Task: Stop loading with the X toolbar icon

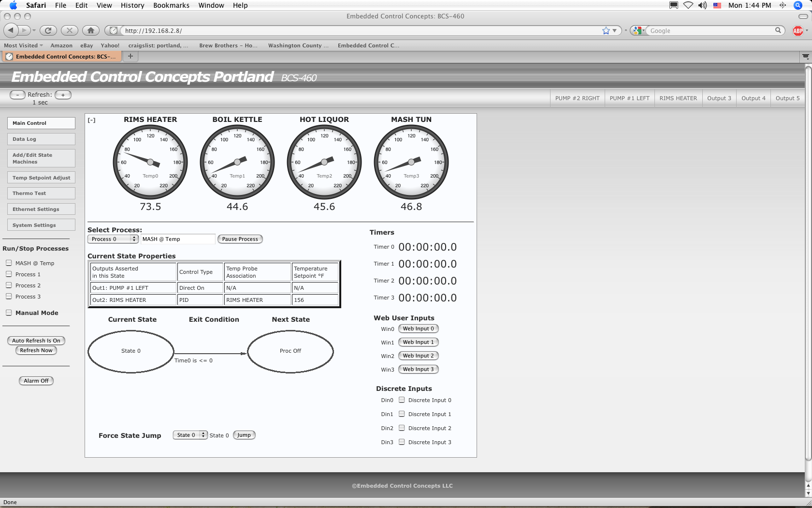Action: (x=70, y=30)
